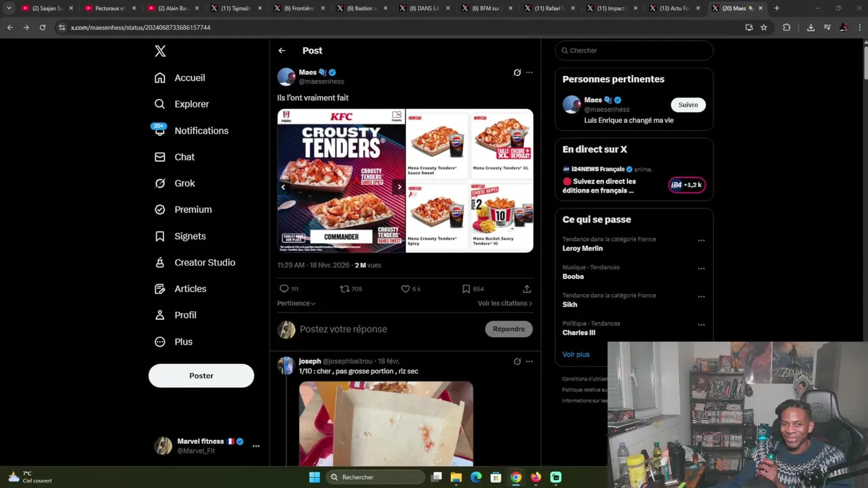
Task: Open Creator Studio
Action: tap(195, 263)
